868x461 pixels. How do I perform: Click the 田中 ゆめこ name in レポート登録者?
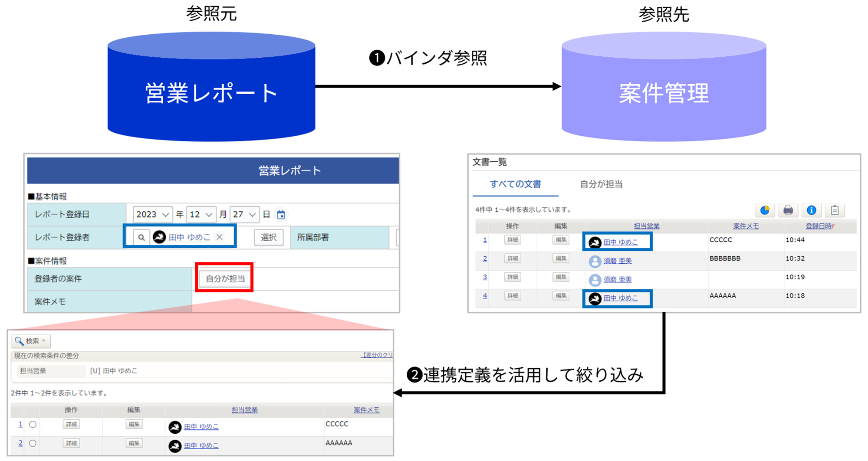190,237
